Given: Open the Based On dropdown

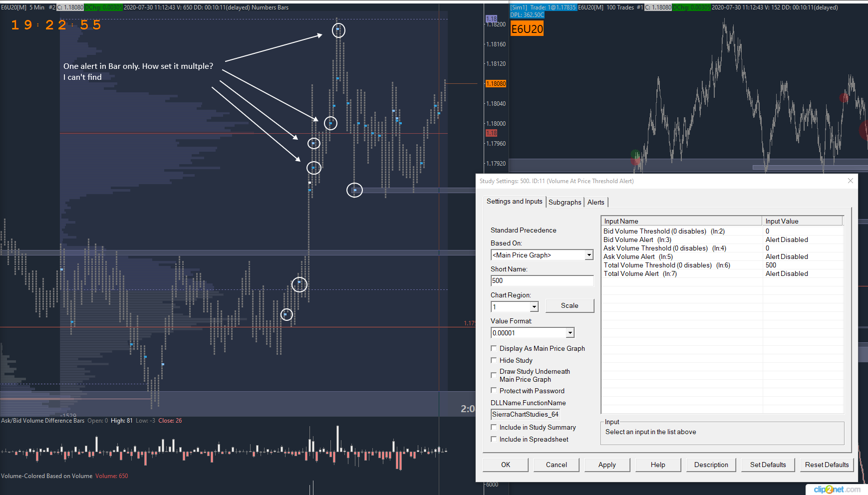Looking at the screenshot, I should tap(589, 255).
